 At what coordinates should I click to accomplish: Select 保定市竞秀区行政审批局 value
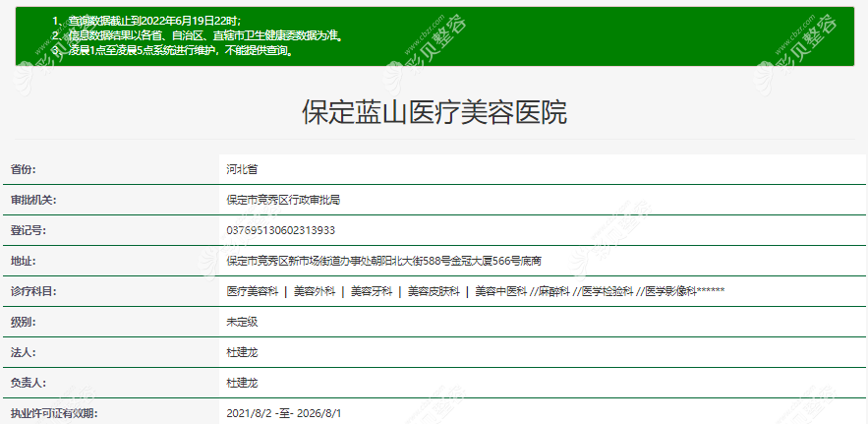pos(283,200)
